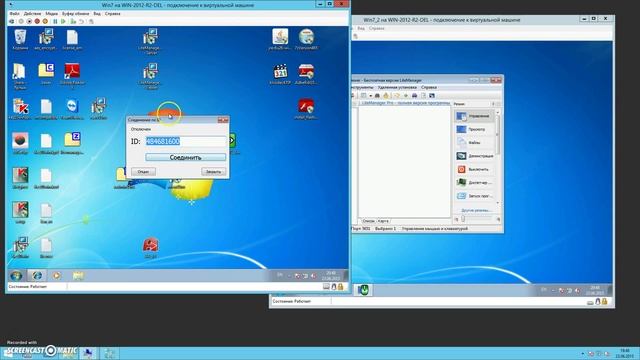This screenshot has height=360, width=640.
Task: Select Файлы mode in LiteManager panel
Action: pos(474,143)
